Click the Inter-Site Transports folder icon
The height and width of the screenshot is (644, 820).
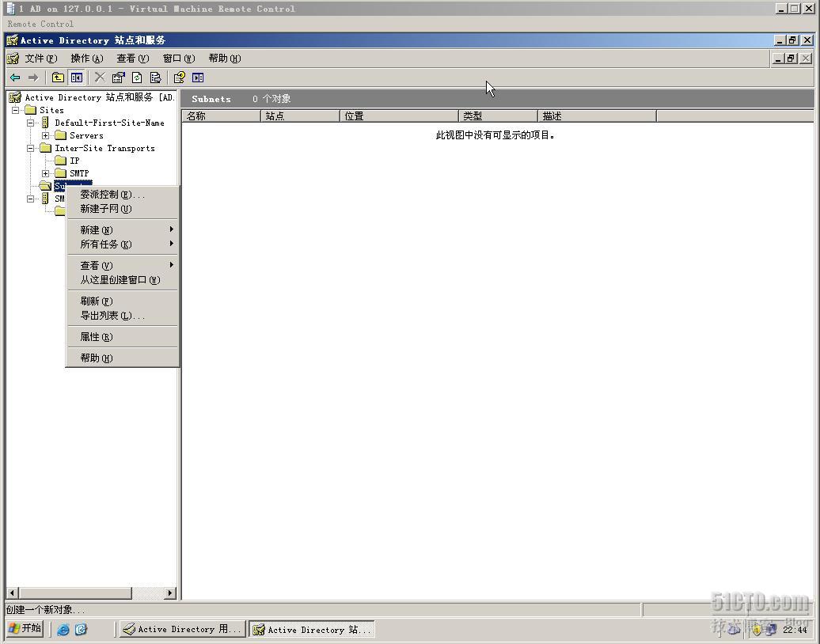pos(45,148)
